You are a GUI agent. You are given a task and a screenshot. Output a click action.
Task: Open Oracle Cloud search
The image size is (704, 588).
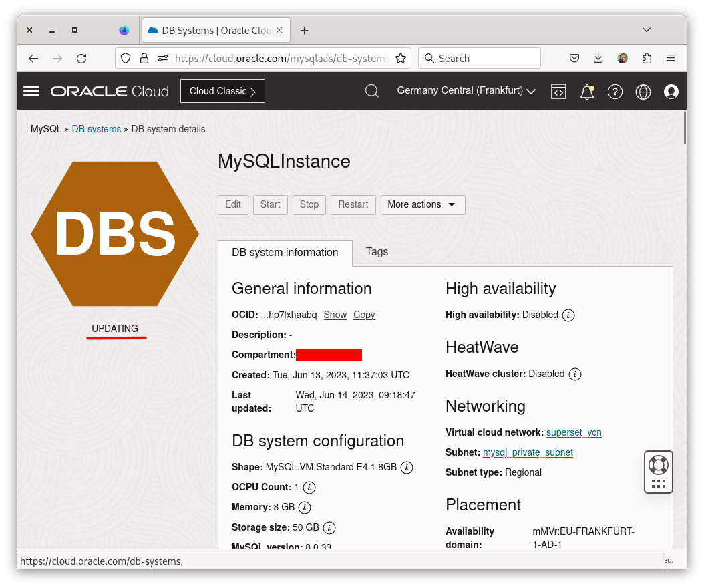(x=372, y=91)
